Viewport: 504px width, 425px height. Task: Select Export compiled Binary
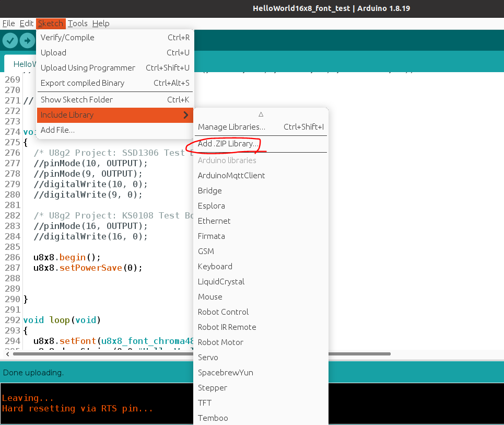[115, 83]
